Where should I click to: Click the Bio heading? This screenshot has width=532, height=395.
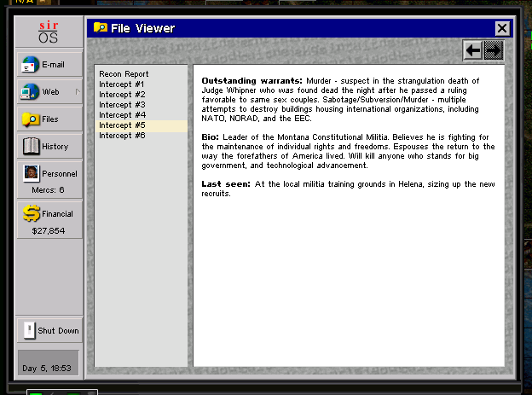[210, 137]
